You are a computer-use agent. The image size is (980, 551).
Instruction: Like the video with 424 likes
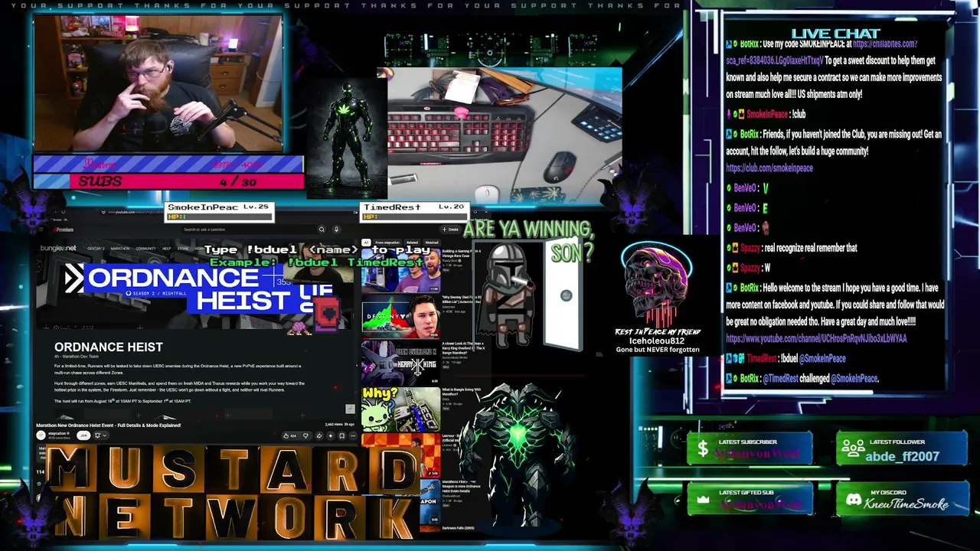289,435
